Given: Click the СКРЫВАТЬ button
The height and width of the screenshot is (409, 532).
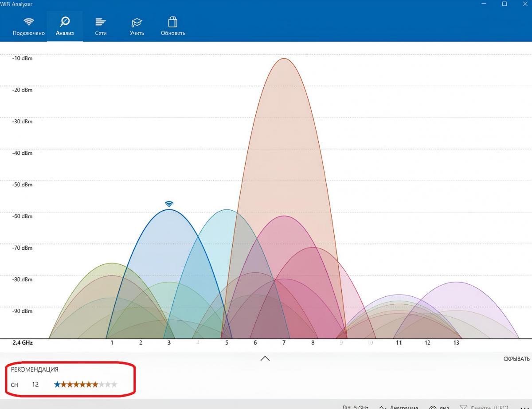Looking at the screenshot, I should point(516,359).
